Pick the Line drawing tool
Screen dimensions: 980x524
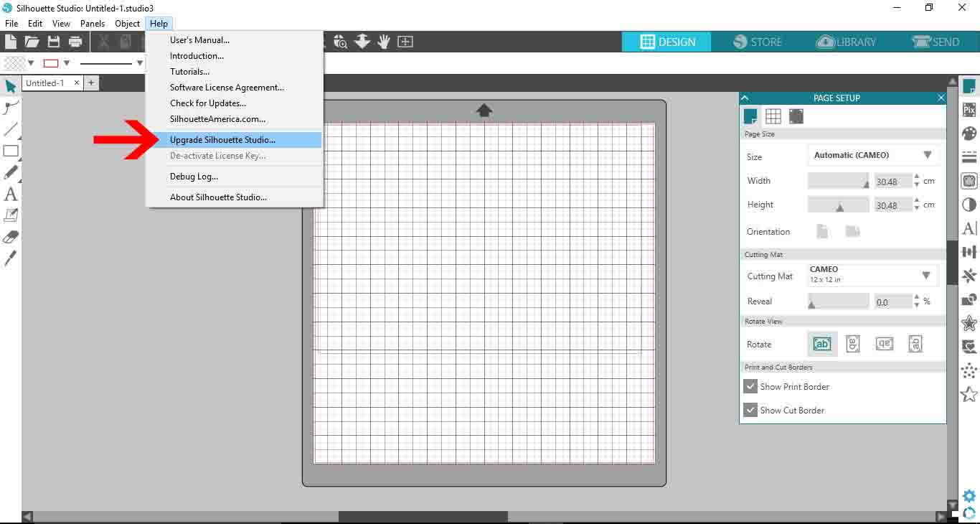click(11, 130)
